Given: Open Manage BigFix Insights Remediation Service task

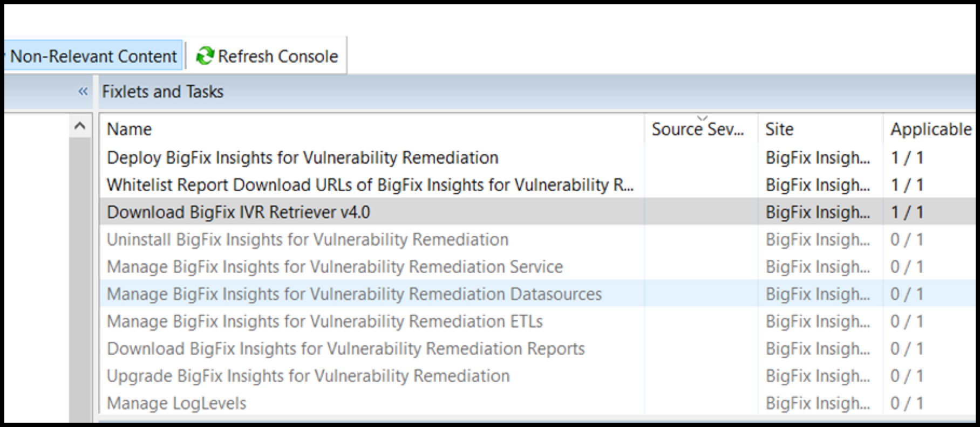Looking at the screenshot, I should click(x=335, y=267).
